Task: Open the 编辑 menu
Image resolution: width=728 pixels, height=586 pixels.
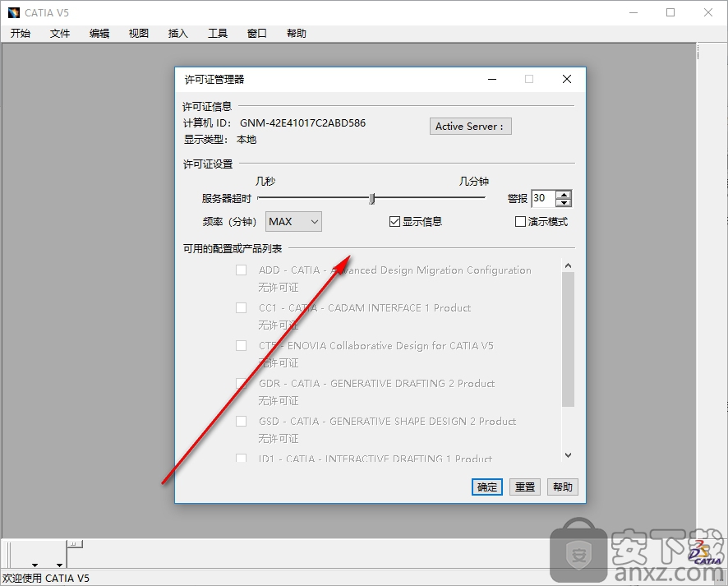Action: pyautogui.click(x=99, y=34)
